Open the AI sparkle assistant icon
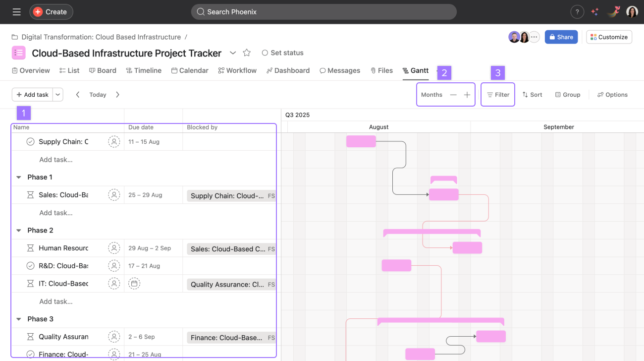644x361 pixels. 594,12
